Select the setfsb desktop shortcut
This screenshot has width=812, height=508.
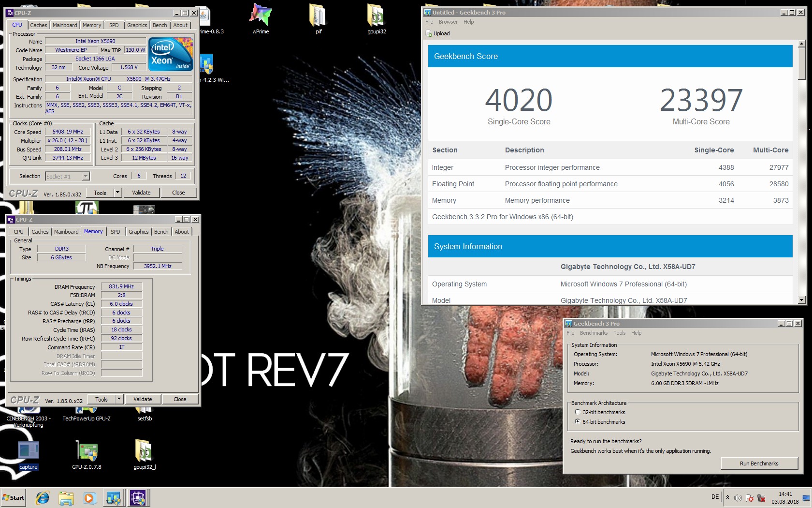tap(144, 415)
